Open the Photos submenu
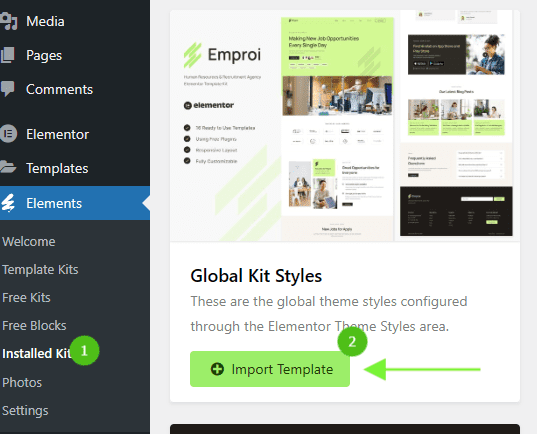The image size is (537, 434). tap(22, 383)
